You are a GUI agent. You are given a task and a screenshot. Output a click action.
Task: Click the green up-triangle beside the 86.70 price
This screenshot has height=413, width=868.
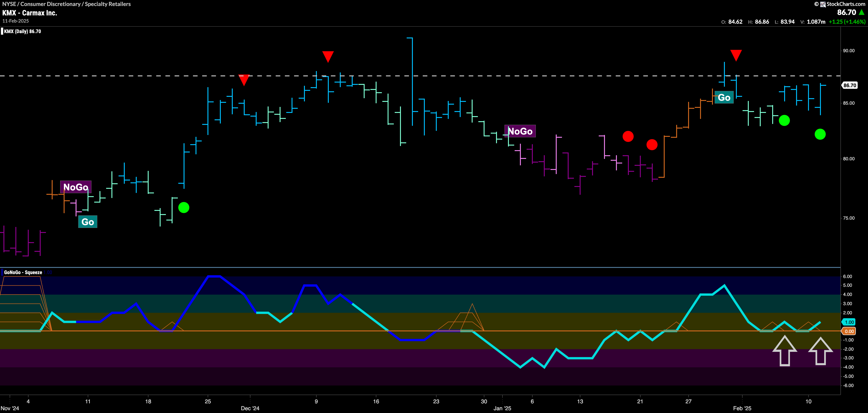click(862, 12)
